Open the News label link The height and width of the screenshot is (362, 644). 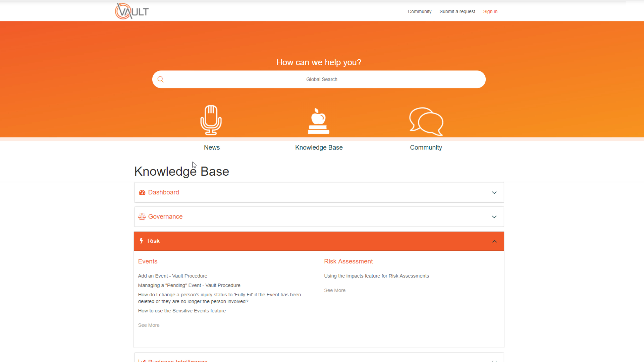(x=212, y=147)
